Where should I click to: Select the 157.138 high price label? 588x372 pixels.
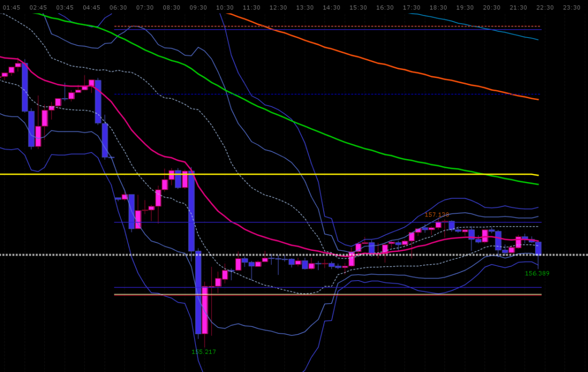coord(437,215)
